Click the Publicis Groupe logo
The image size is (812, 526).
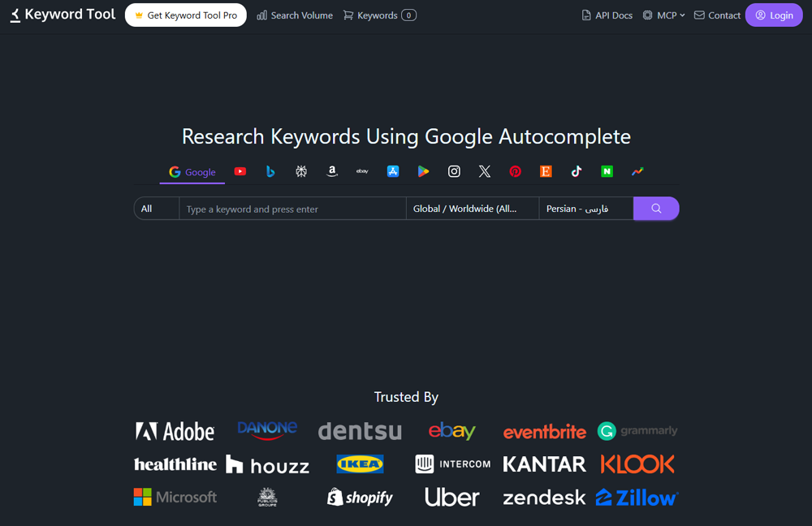[267, 497]
